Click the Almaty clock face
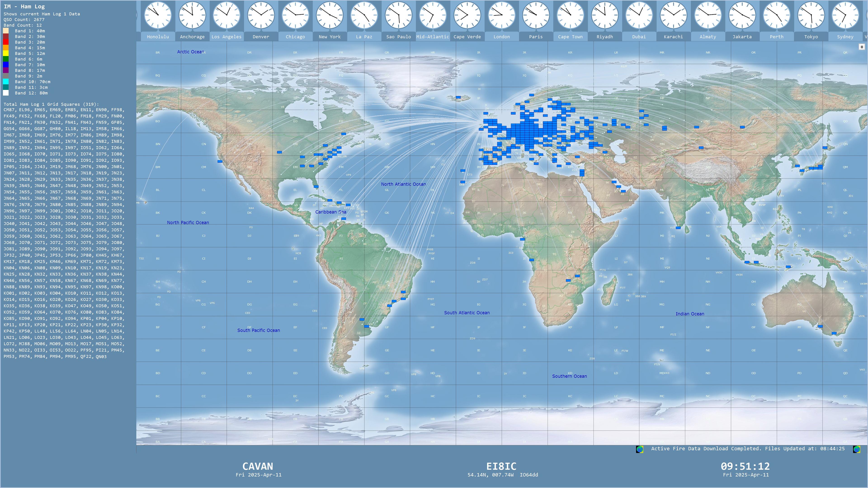Image resolution: width=868 pixels, height=488 pixels. point(708,15)
